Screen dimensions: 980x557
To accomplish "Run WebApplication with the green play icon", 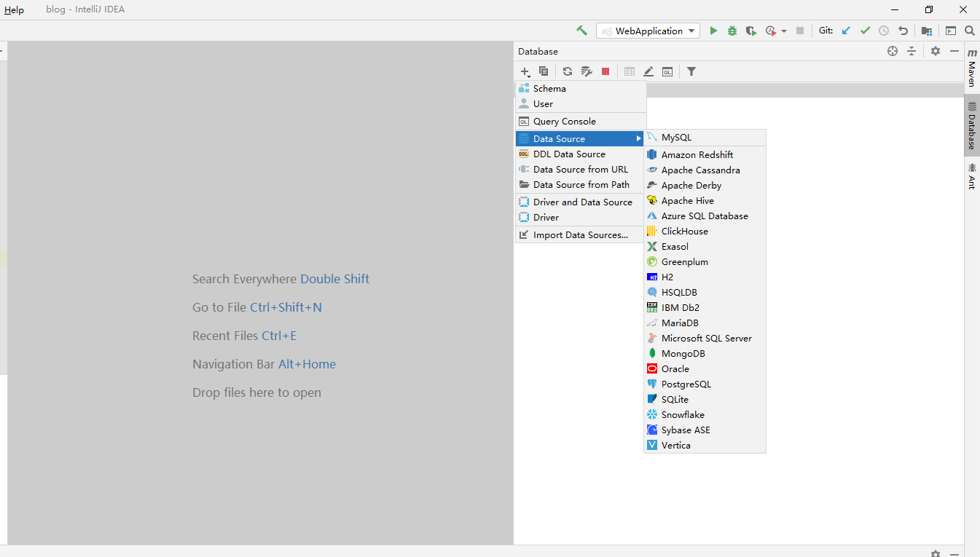I will click(x=714, y=31).
